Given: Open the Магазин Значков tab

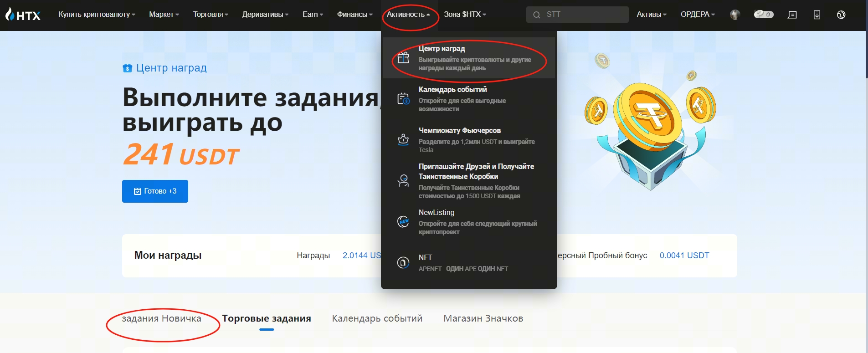Looking at the screenshot, I should [483, 318].
